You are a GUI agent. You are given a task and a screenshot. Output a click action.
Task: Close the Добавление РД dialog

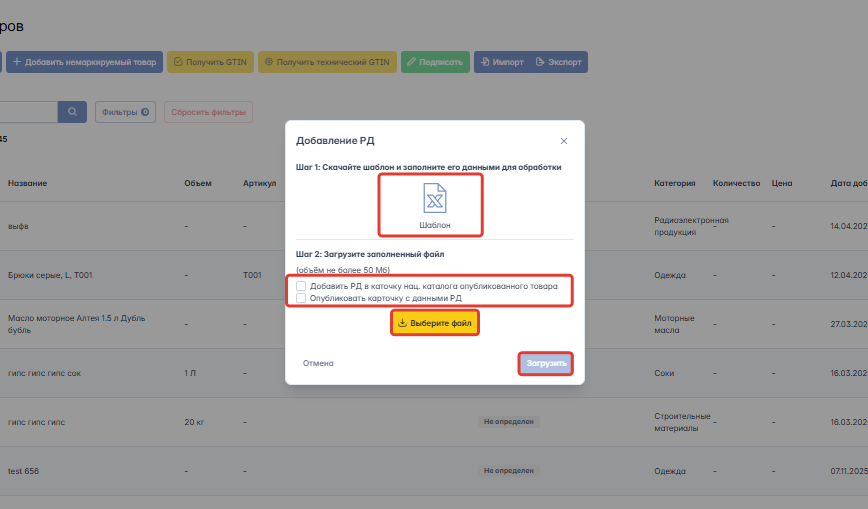(x=564, y=141)
